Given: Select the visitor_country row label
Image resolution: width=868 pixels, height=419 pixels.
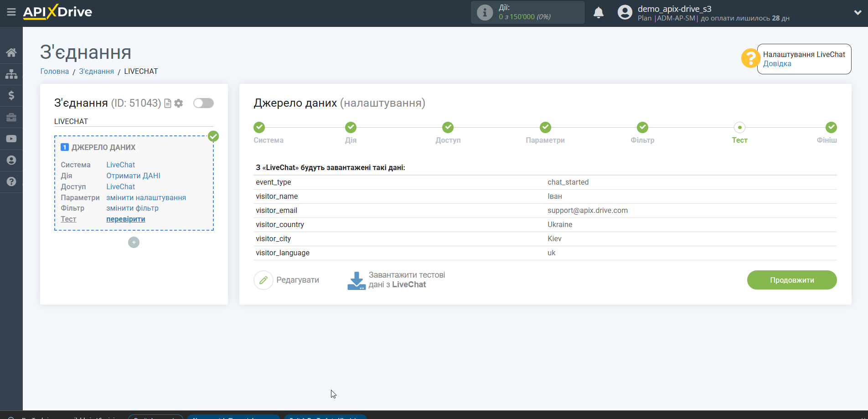Looking at the screenshot, I should [x=280, y=225].
